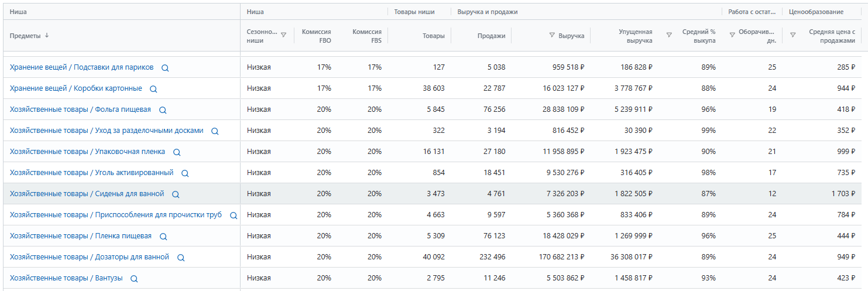
Task: Open filter for Сезонность ниши column
Action: pos(283,35)
